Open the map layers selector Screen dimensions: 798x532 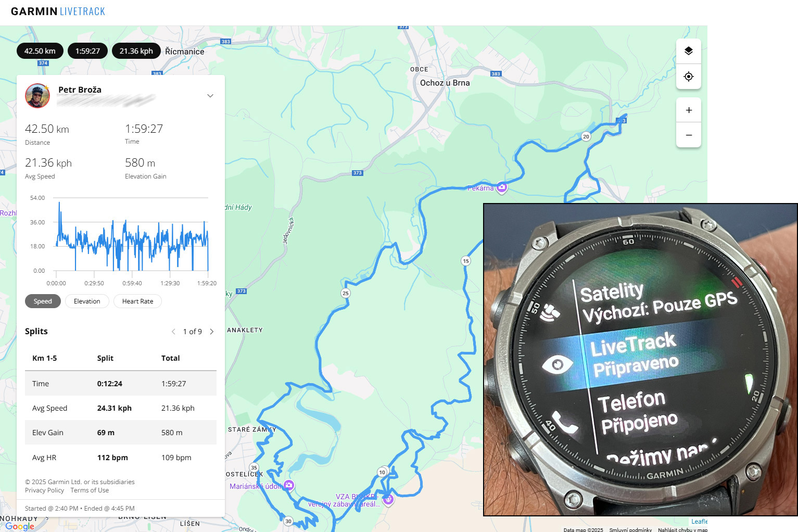pos(689,51)
